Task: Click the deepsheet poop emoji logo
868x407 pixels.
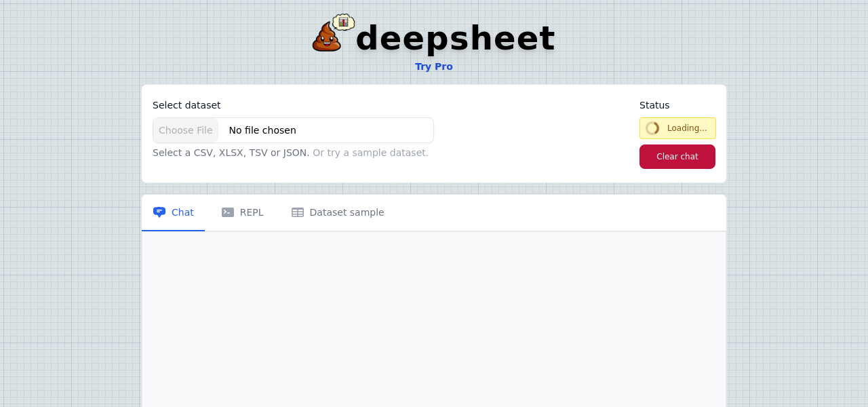Action: pyautogui.click(x=326, y=38)
